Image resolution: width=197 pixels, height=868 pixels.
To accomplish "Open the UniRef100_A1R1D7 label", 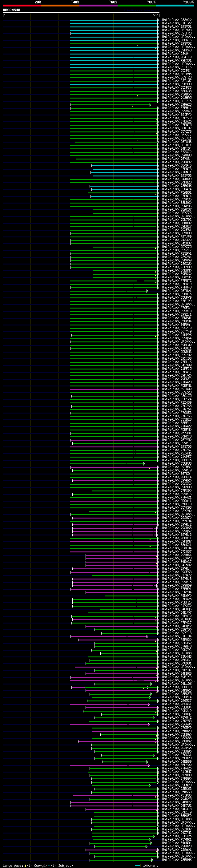I will pyautogui.click(x=177, y=670).
